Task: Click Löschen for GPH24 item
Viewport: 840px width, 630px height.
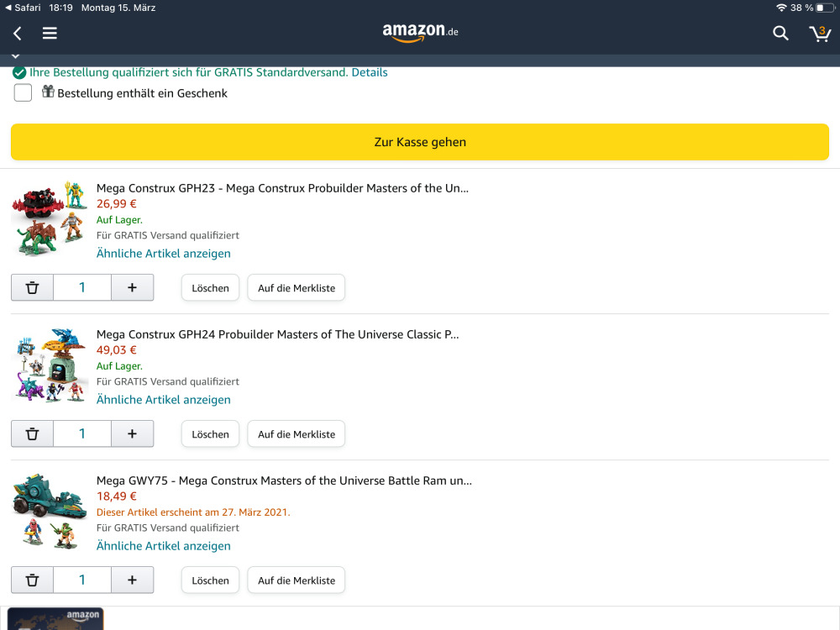Action: [210, 434]
